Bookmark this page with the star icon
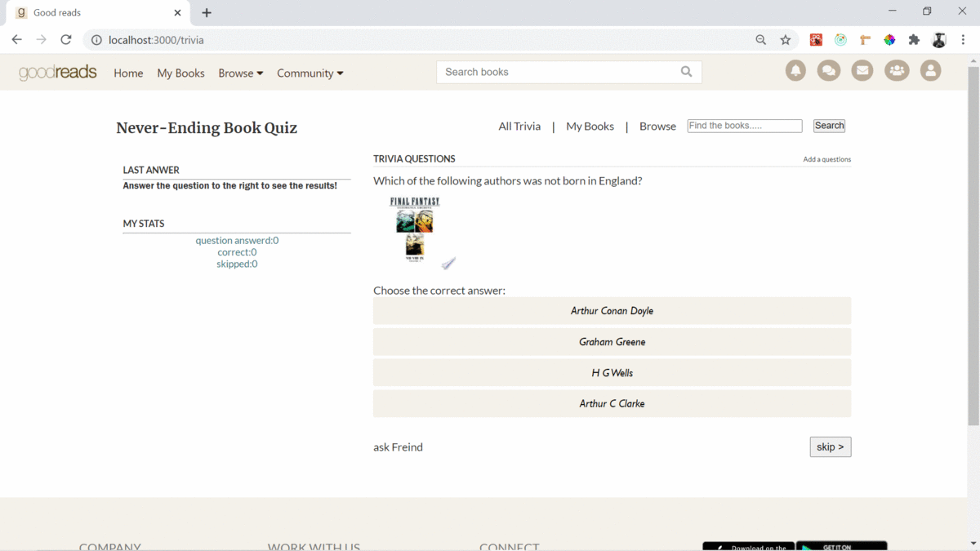 tap(786, 40)
